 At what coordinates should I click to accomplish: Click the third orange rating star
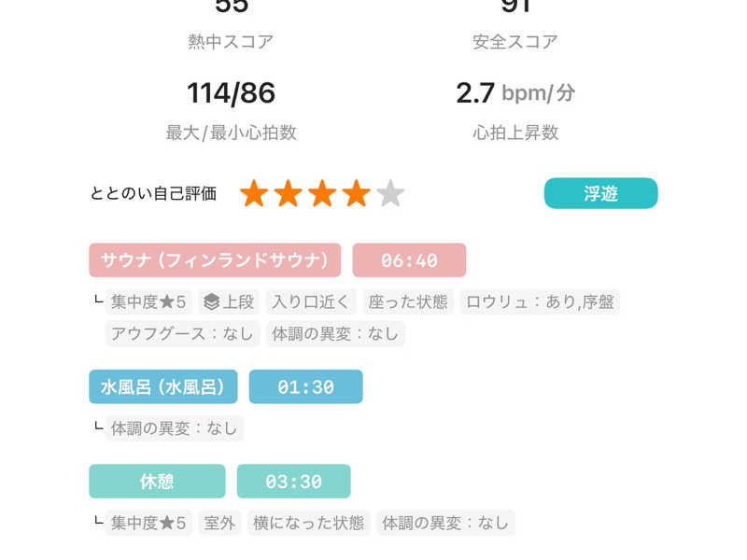(x=322, y=194)
